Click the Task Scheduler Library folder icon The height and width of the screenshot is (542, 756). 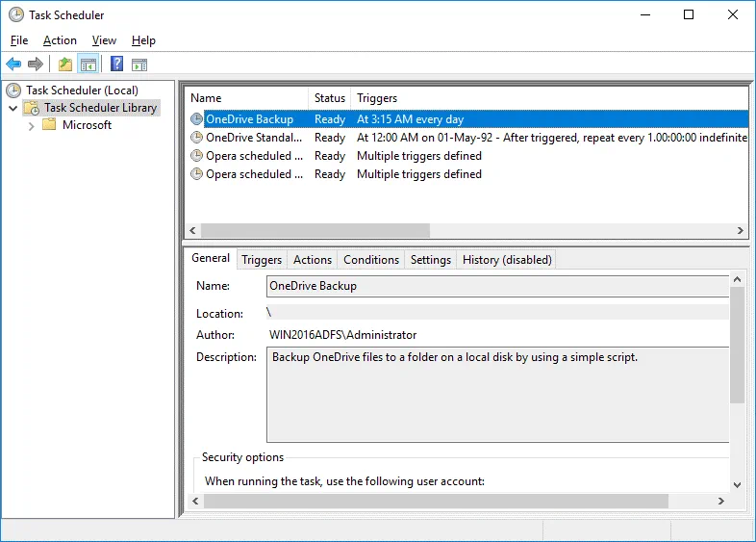(32, 108)
